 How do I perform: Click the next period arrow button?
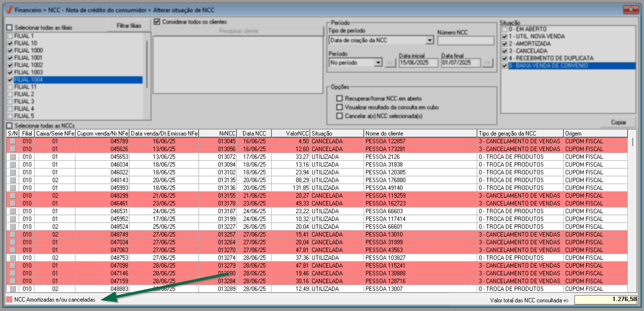(487, 63)
